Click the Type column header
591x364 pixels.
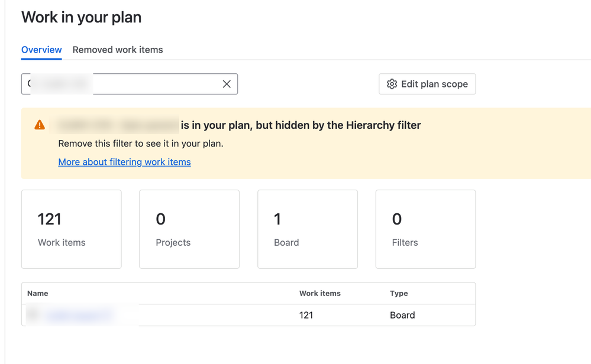[x=399, y=293]
